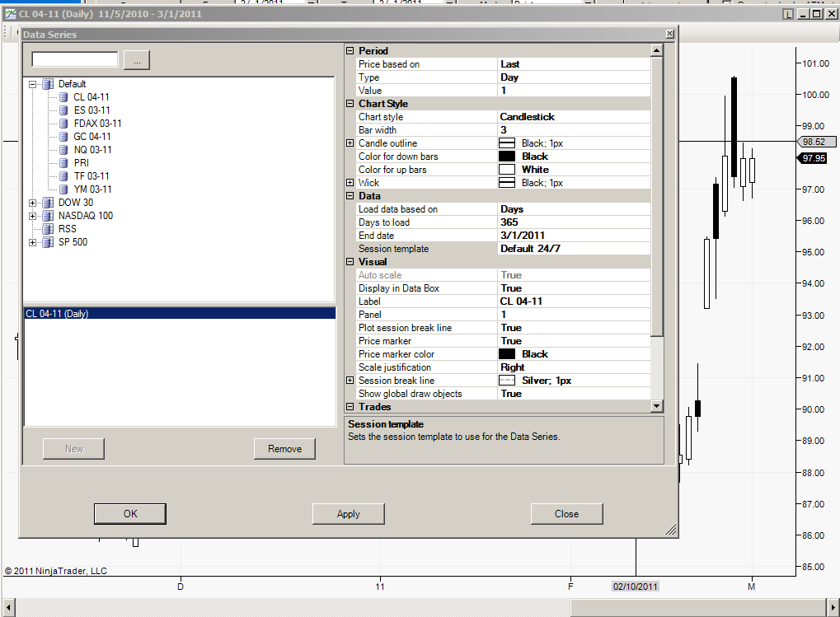Click the Apply button

tap(349, 514)
